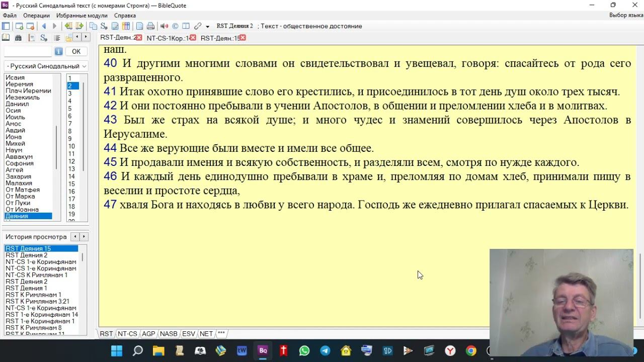Switch to NT-CS module bottom tab
644x362 pixels.
pyautogui.click(x=127, y=333)
